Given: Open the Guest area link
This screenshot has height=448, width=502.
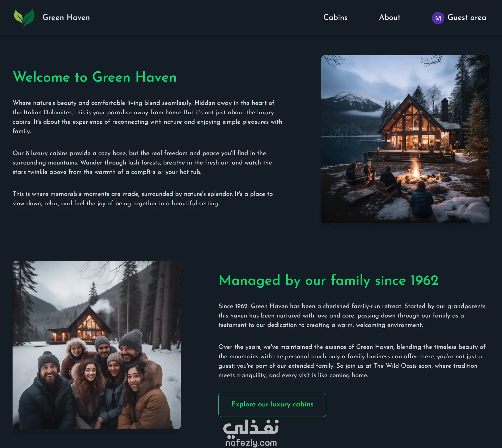Looking at the screenshot, I should pos(467,18).
